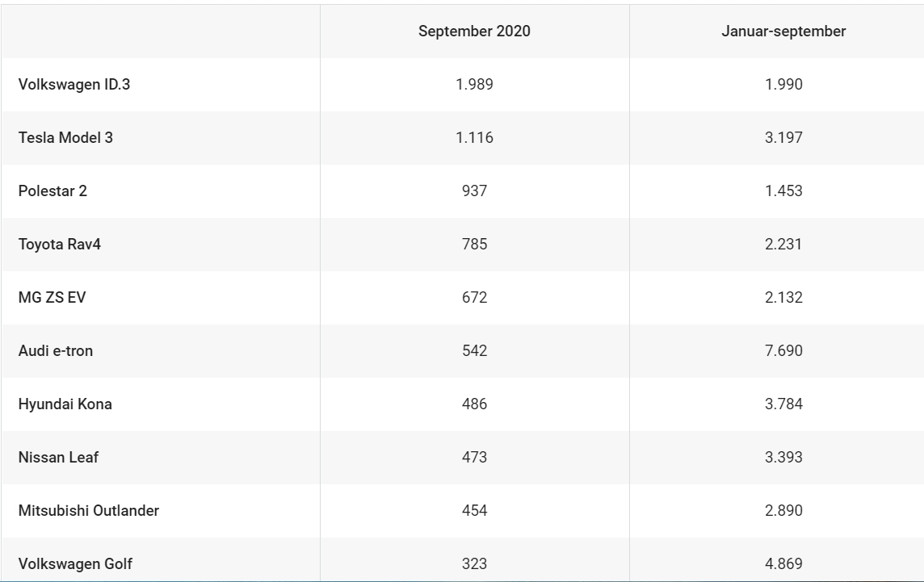Click the Toyota Rav4 model name
The image size is (924, 582).
click(x=60, y=245)
